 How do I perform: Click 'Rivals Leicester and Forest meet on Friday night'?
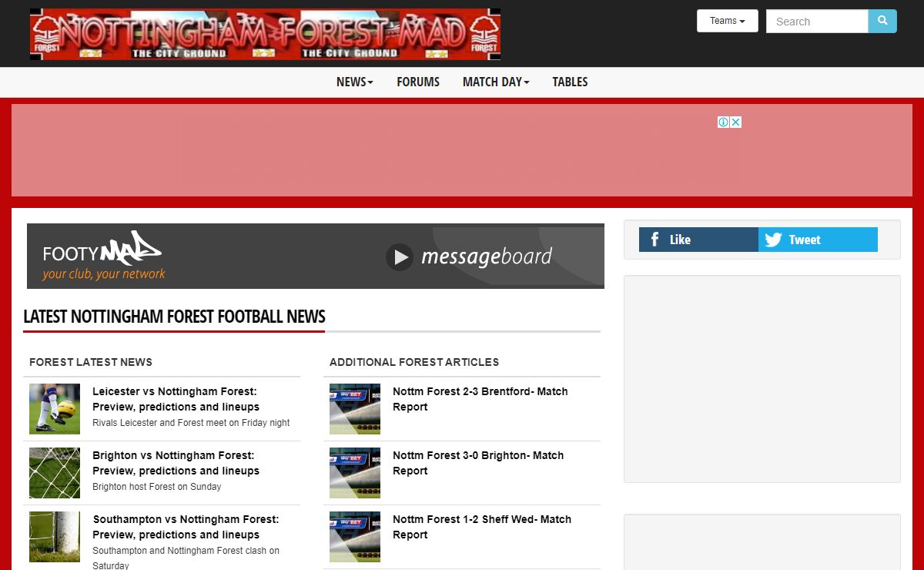(191, 423)
